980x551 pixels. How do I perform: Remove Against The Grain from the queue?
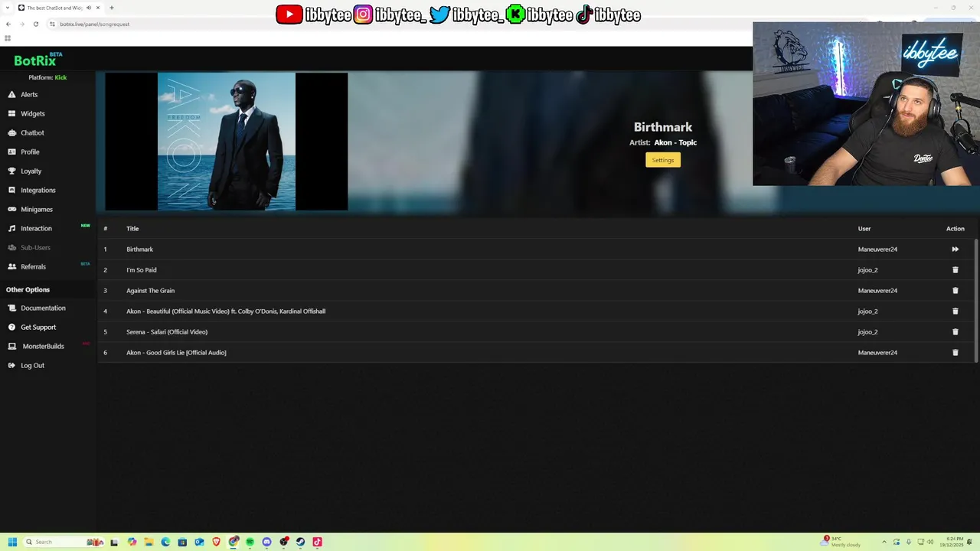point(955,291)
